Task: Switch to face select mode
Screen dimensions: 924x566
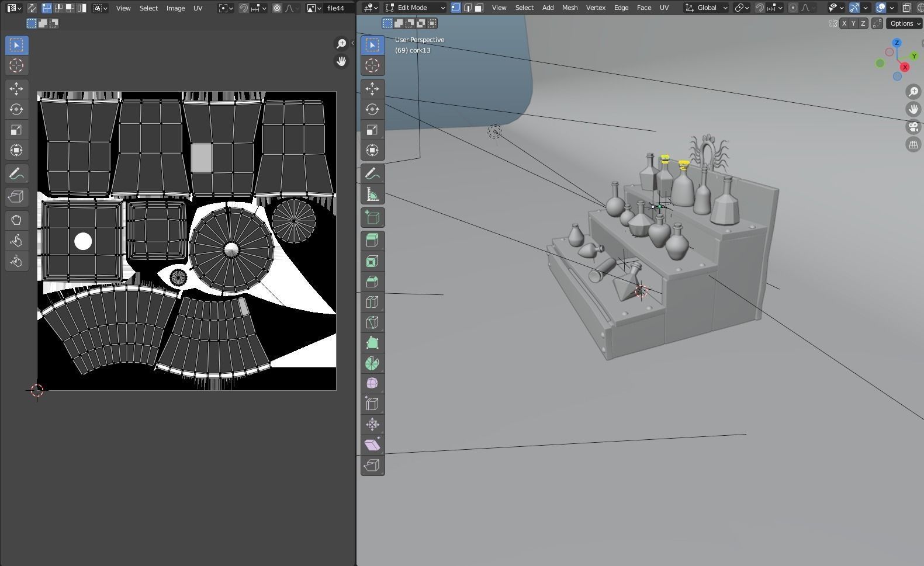Action: [x=479, y=8]
